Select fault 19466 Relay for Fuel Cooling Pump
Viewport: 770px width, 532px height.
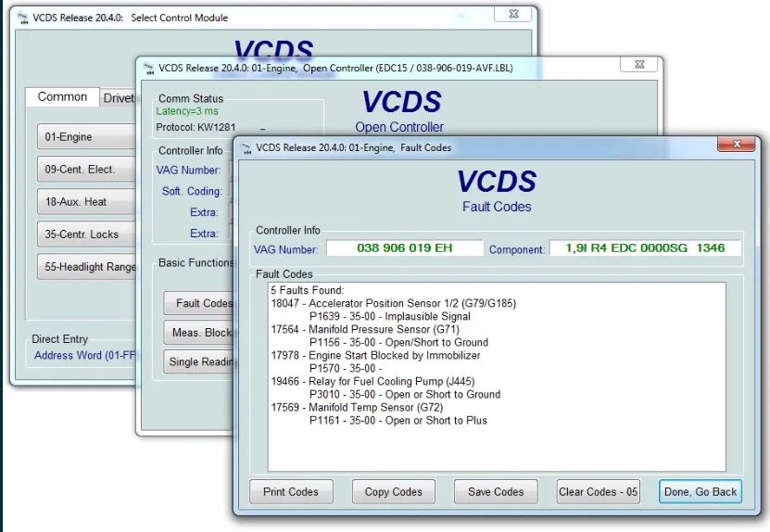[372, 381]
